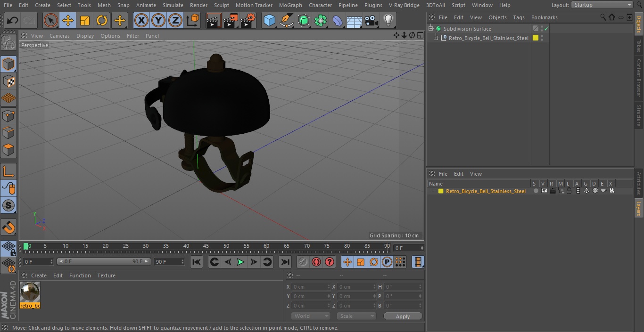Enable the Axis mode tool

[x=8, y=171]
